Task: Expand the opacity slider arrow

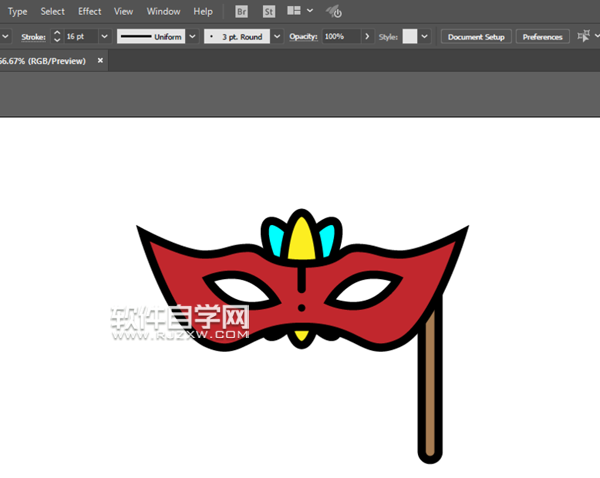Action: 367,36
